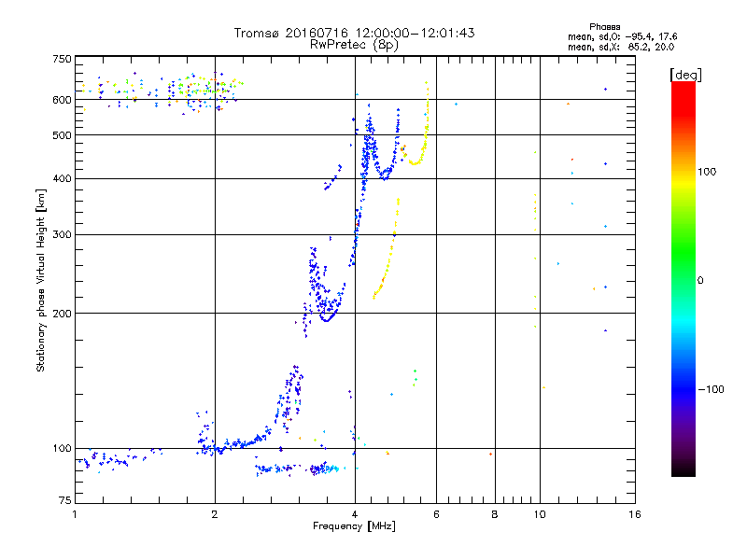Click the y-axis label 'Stationary phase Virtual Height [km]'
This screenshot has height=560, width=747.
40,280
